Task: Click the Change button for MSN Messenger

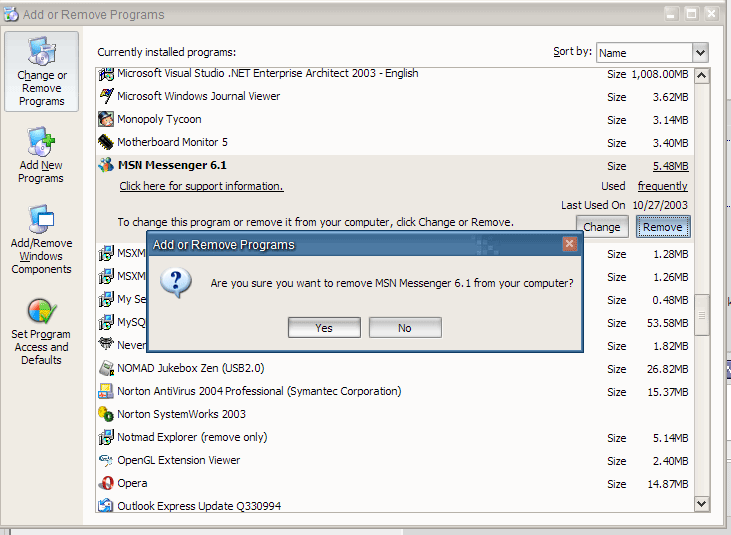Action: (601, 227)
